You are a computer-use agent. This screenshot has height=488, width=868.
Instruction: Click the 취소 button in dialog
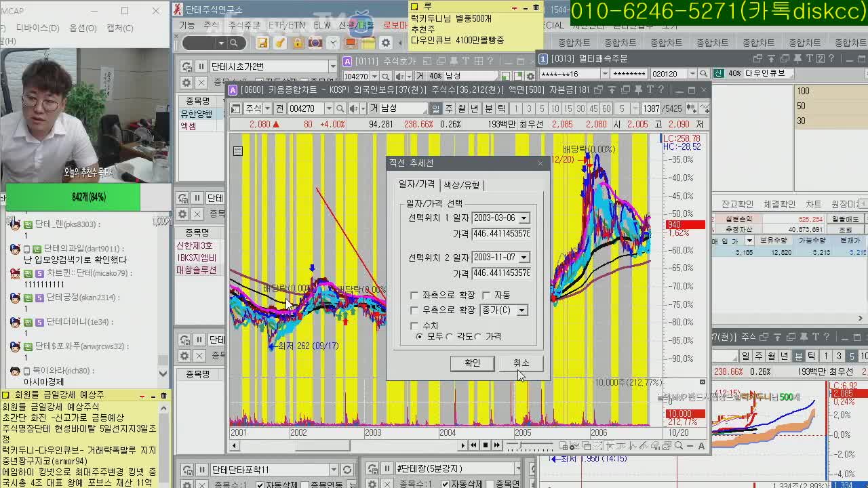tap(520, 363)
